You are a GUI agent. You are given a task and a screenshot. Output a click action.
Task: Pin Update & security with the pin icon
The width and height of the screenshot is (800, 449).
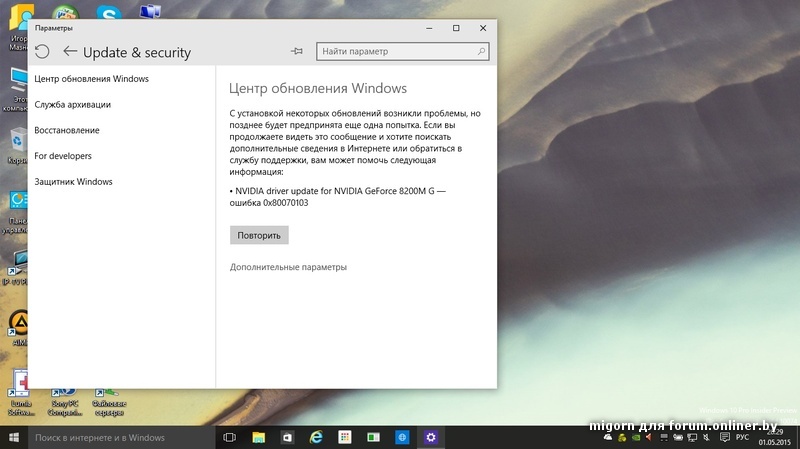tap(296, 52)
